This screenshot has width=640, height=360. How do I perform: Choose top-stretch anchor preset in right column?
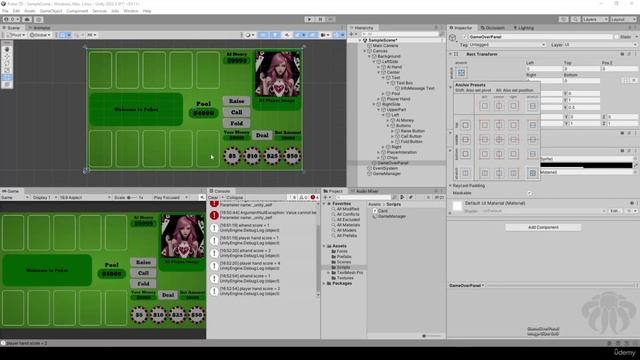(532, 125)
